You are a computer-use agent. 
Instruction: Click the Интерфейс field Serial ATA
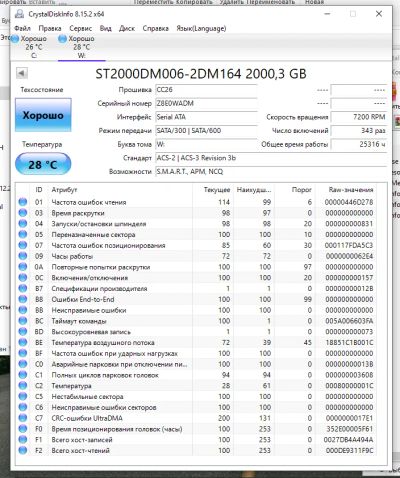pos(206,117)
